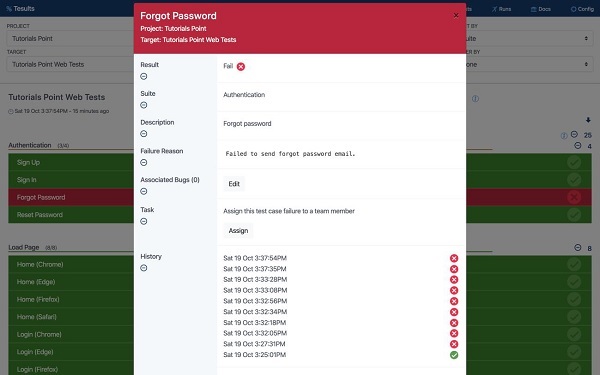Click the info icon next to the suite count
This screenshot has height=375, width=600.
point(564,136)
